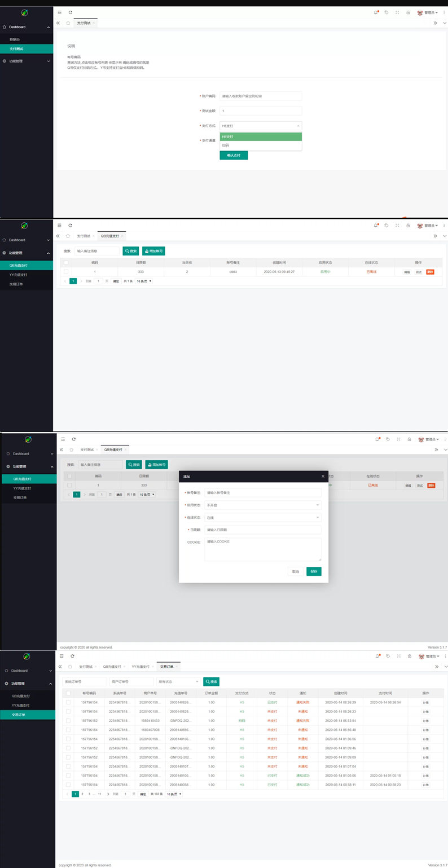Click the home icon left of the 交易订单 tabs

(70, 667)
